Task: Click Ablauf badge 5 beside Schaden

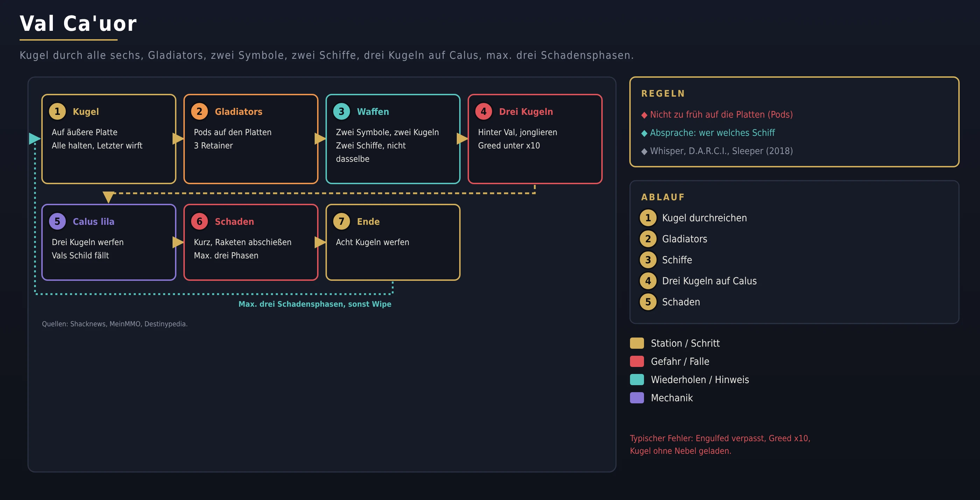Action: [x=648, y=302]
